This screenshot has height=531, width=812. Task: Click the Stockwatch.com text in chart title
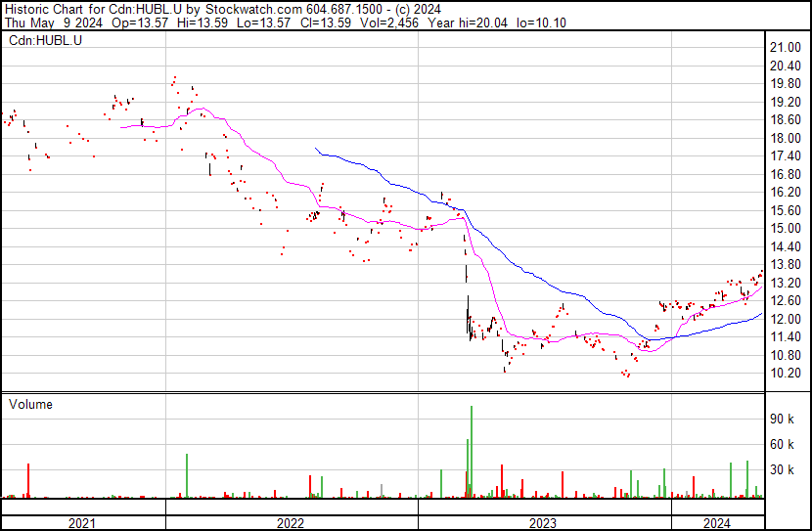(x=253, y=9)
